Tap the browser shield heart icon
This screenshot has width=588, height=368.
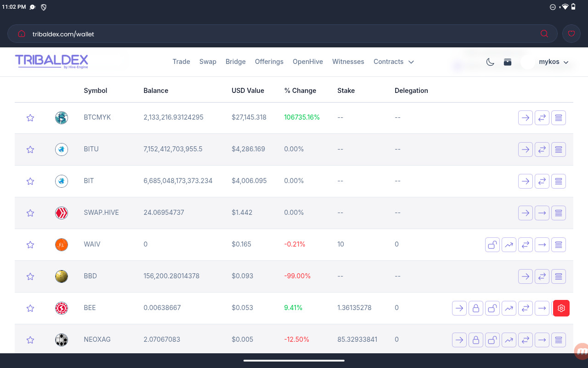point(571,34)
